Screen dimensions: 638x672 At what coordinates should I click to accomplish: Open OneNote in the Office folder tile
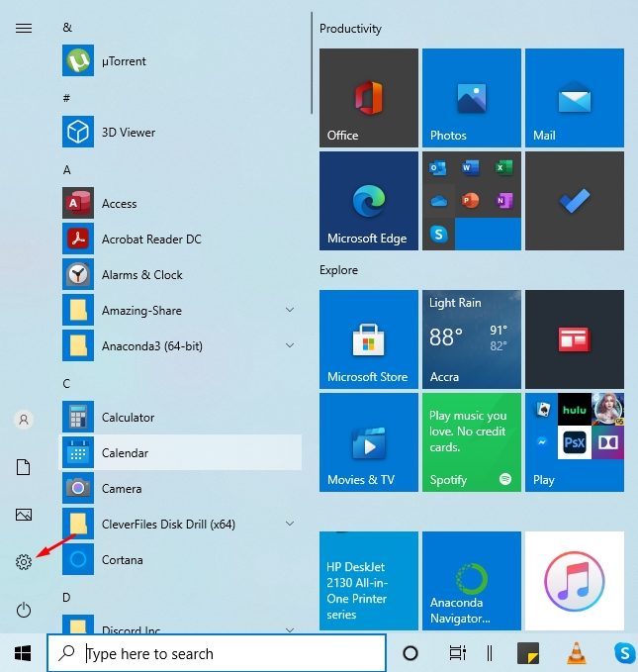click(x=503, y=201)
